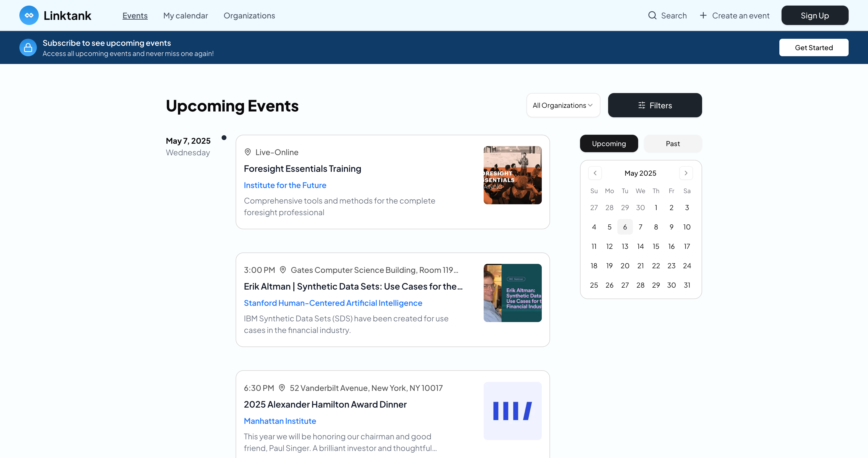Select May 6 on the mini calendar
This screenshot has width=868, height=458.
[625, 227]
